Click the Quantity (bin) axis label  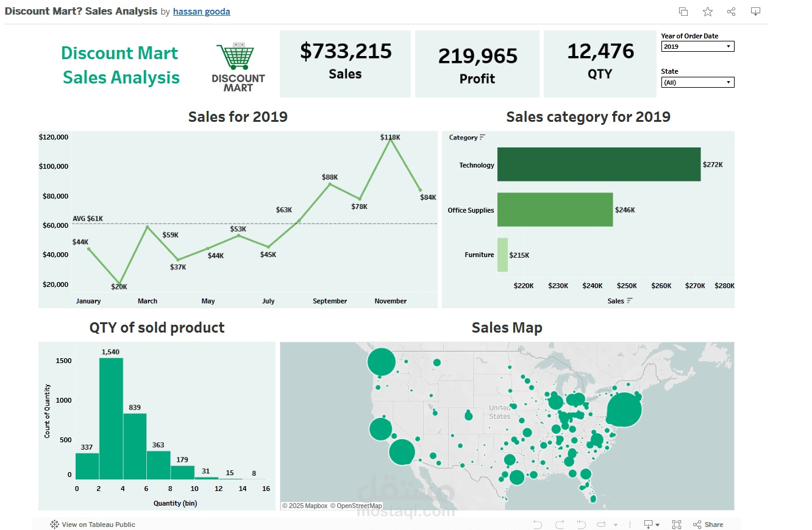pyautogui.click(x=176, y=503)
